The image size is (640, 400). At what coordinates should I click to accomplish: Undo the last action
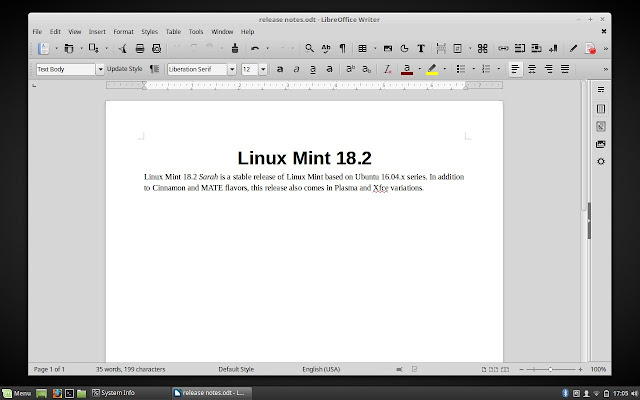[x=255, y=49]
